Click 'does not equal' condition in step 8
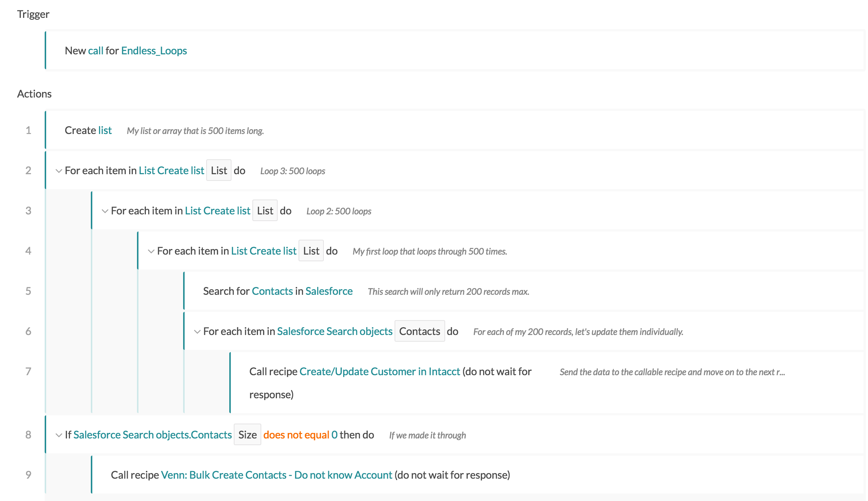Screen dimensions: 868x501 click(296, 435)
